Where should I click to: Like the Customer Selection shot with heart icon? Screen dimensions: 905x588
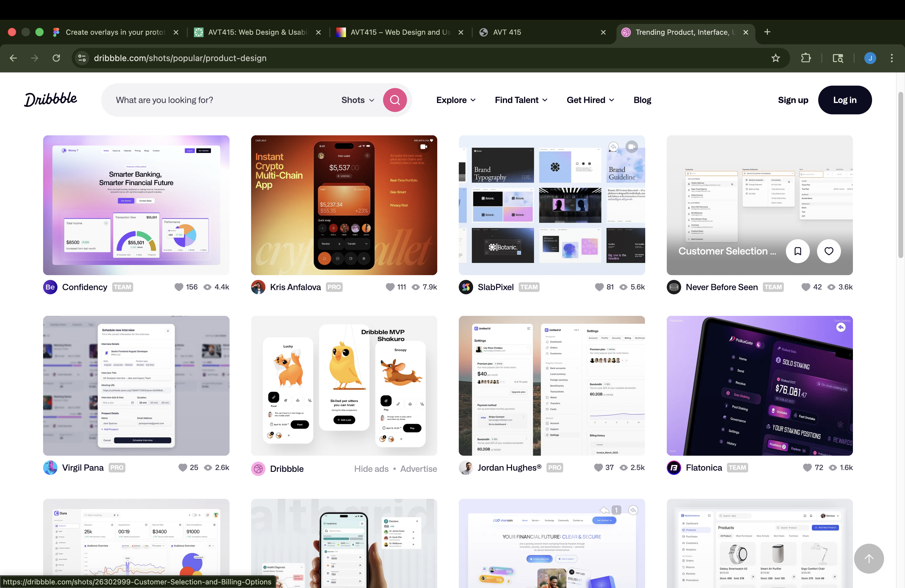[829, 251]
